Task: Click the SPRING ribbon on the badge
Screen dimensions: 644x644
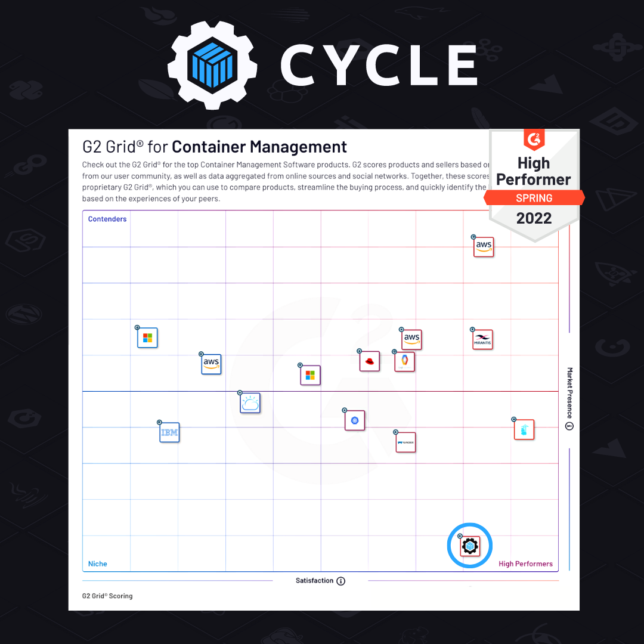Action: (x=534, y=197)
